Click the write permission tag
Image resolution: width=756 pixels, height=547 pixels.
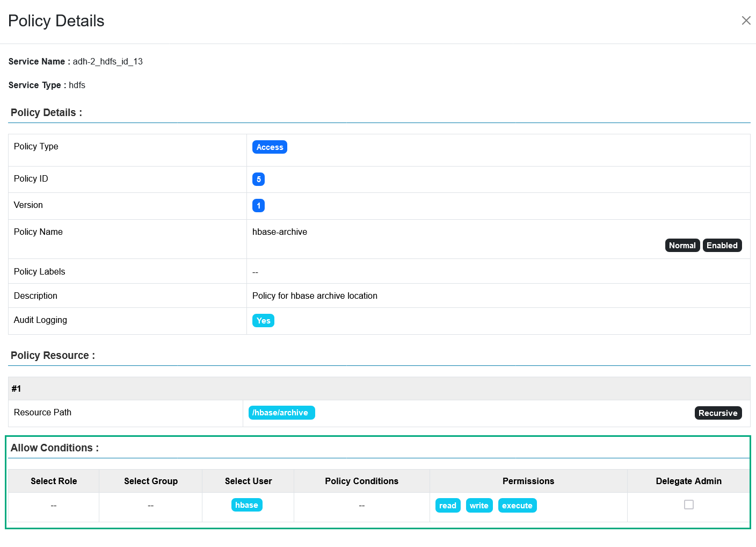point(479,506)
